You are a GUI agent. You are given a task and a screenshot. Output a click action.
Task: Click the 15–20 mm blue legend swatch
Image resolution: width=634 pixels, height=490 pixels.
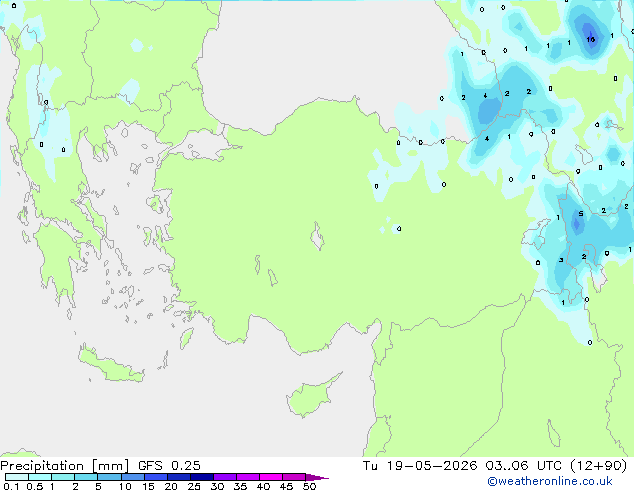[156, 477]
